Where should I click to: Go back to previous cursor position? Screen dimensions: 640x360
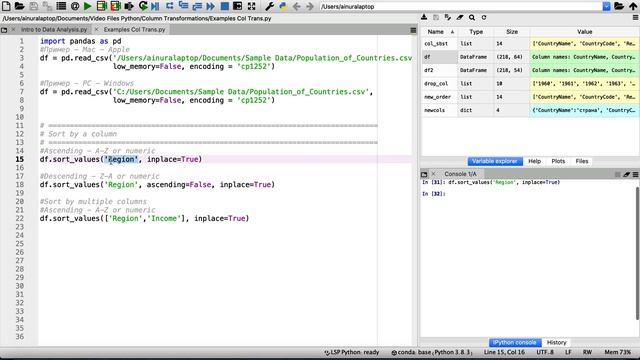297,6
